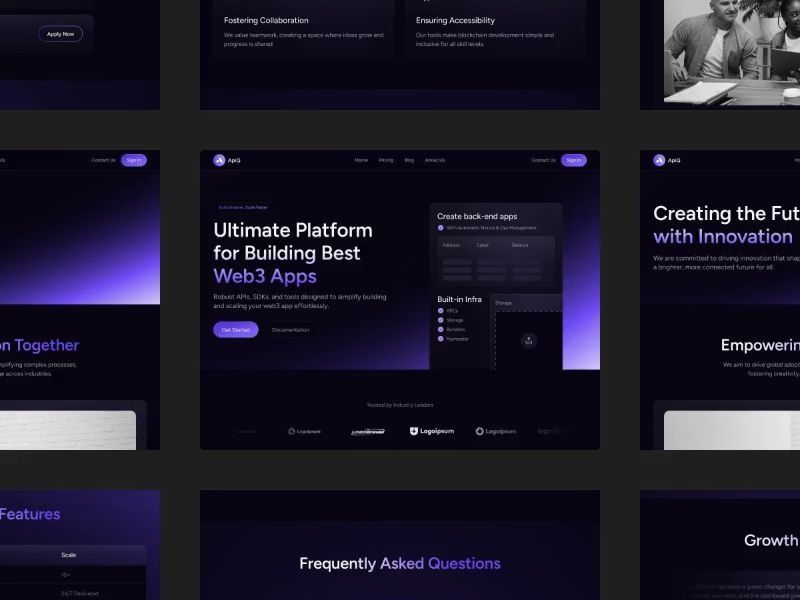The image size is (800, 600).
Task: Click the Empowering section heading
Action: point(760,345)
